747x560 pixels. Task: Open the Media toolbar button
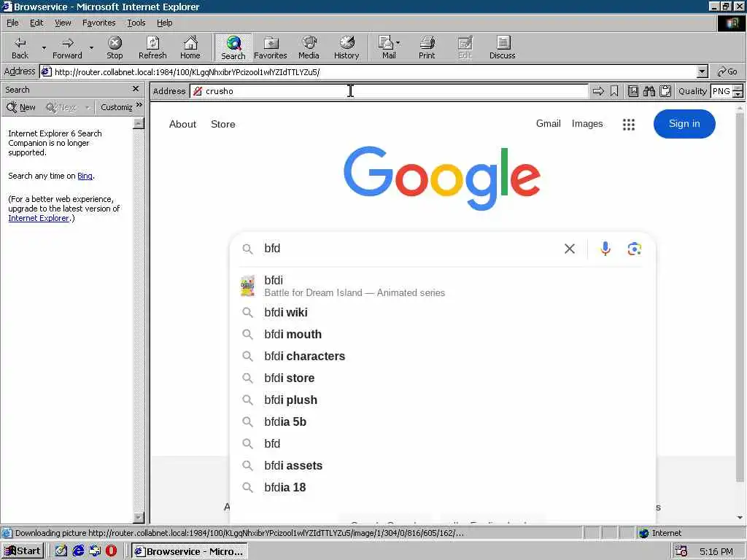[309, 47]
